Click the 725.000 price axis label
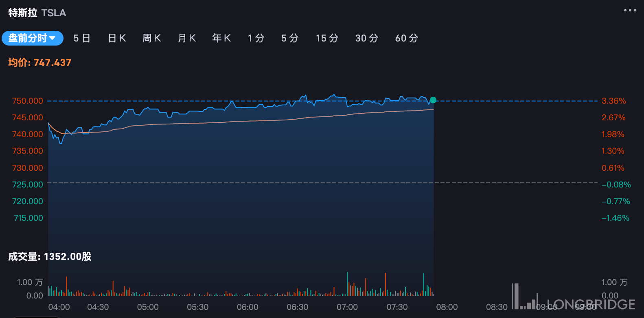This screenshot has height=318, width=644. pyautogui.click(x=27, y=185)
